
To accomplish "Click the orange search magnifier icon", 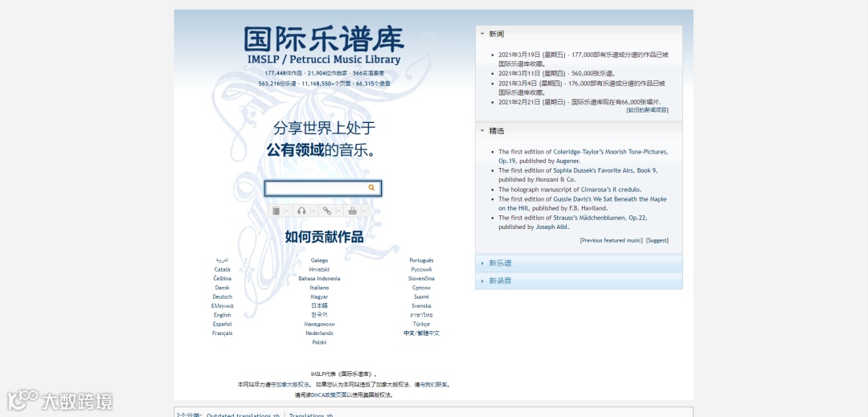I will [x=371, y=188].
